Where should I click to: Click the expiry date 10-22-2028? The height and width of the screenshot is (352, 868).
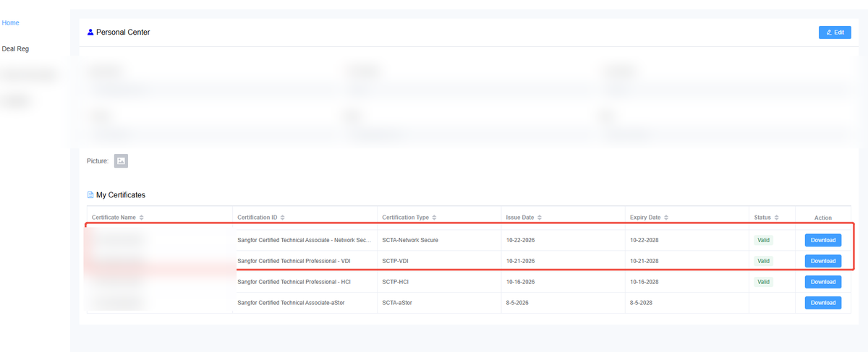(x=644, y=240)
